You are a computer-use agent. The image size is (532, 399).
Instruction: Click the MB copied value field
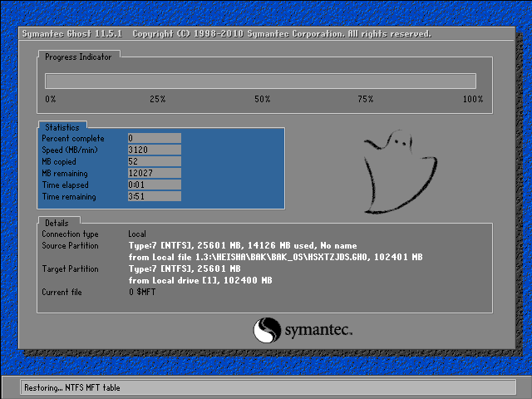pos(154,161)
